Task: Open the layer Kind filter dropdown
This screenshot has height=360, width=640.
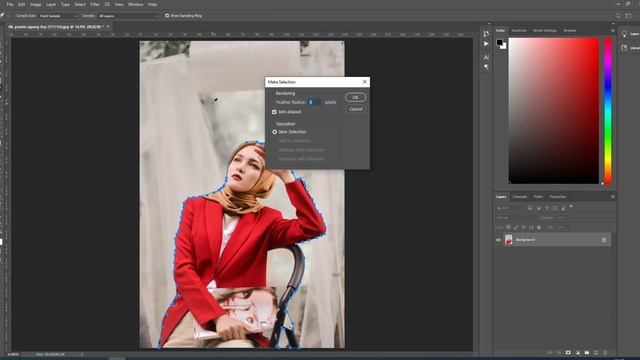Action: (x=510, y=208)
